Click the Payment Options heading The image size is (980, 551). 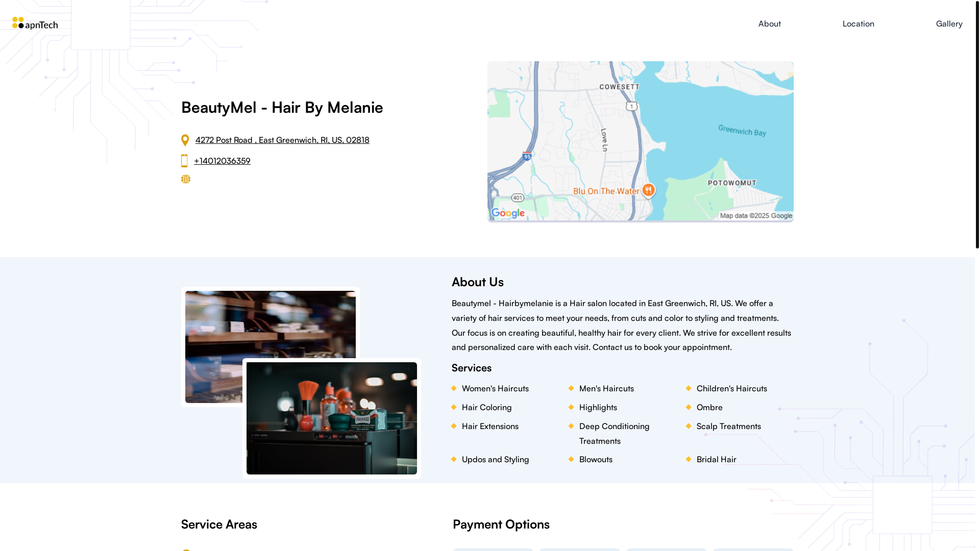501,524
